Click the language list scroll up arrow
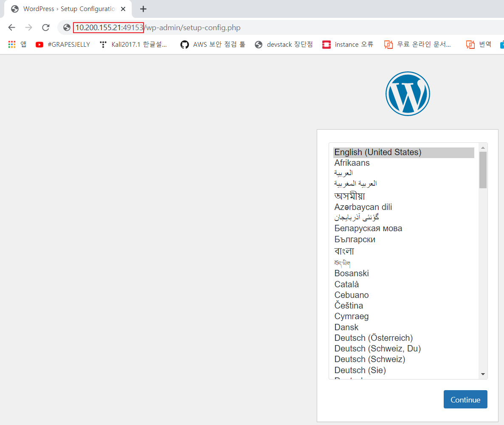 pyautogui.click(x=483, y=147)
